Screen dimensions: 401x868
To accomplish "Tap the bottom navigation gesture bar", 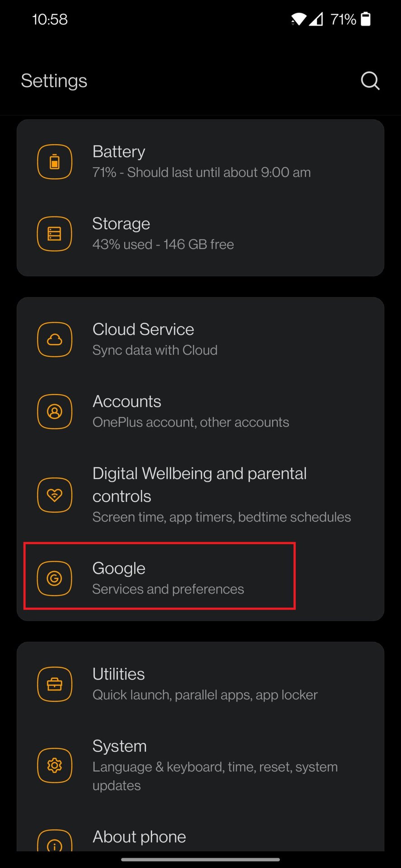I will coord(200,859).
